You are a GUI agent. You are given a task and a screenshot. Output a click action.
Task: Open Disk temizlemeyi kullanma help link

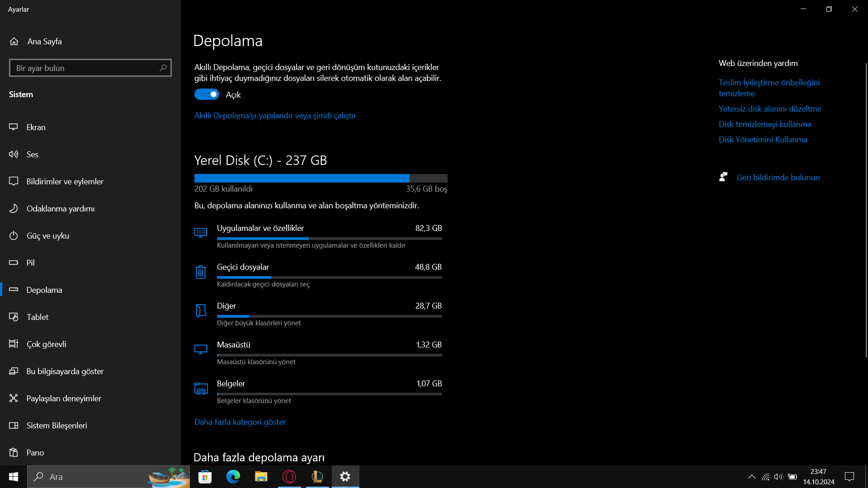tap(764, 124)
